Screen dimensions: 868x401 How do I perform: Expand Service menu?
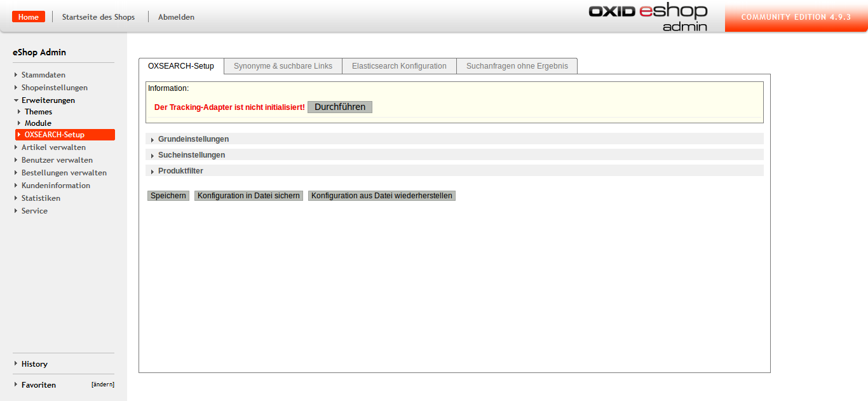click(34, 211)
